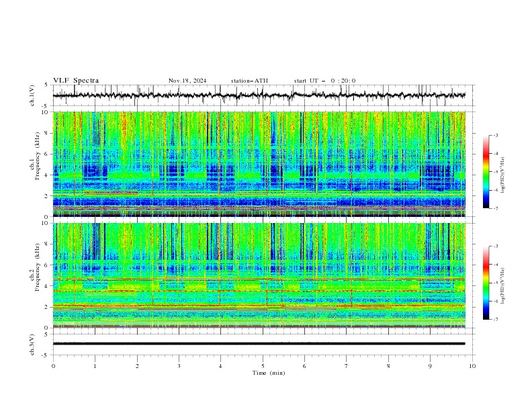
Task: Click the date 'Nov.18, 2024'
Action: [187, 81]
